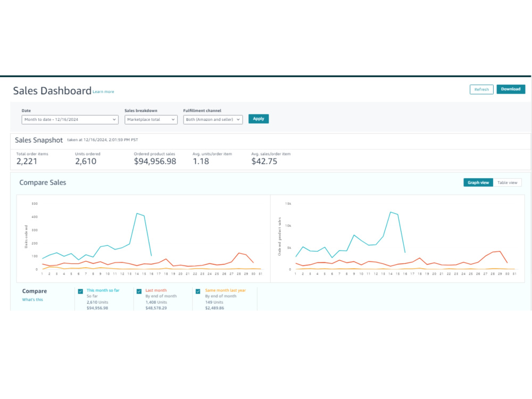Apply the selected dashboard filters
This screenshot has width=532, height=399.
coord(258,119)
